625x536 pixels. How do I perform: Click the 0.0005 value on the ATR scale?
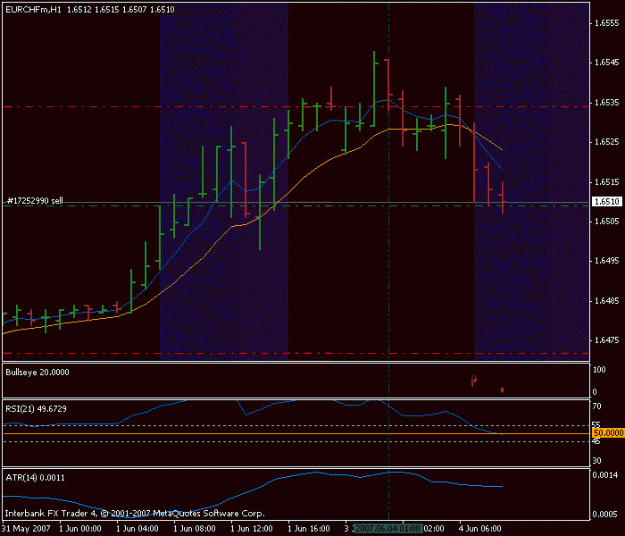click(x=605, y=514)
